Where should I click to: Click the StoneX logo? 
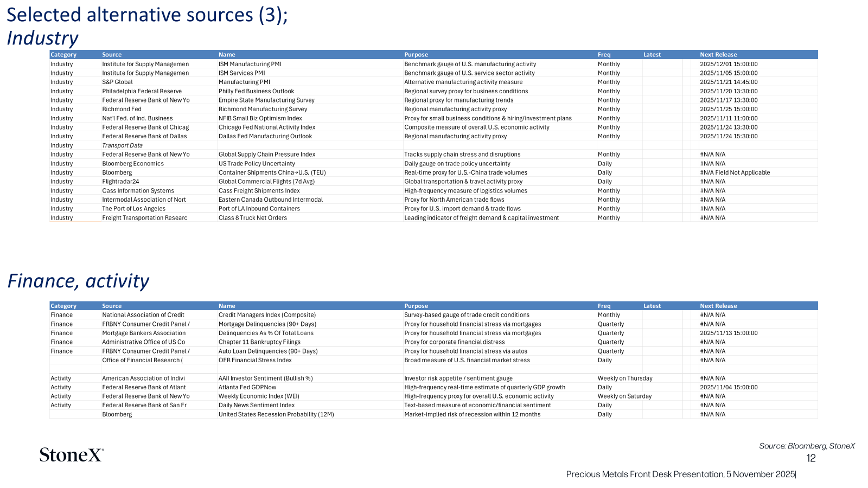(x=72, y=454)
